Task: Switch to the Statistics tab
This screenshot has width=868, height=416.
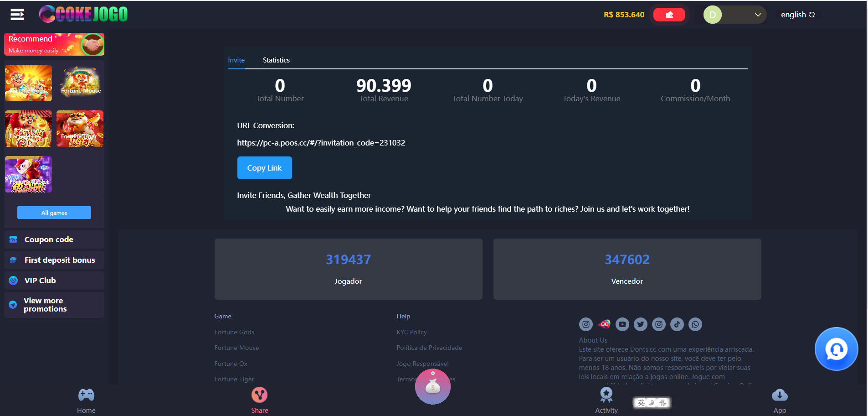Action: click(276, 60)
